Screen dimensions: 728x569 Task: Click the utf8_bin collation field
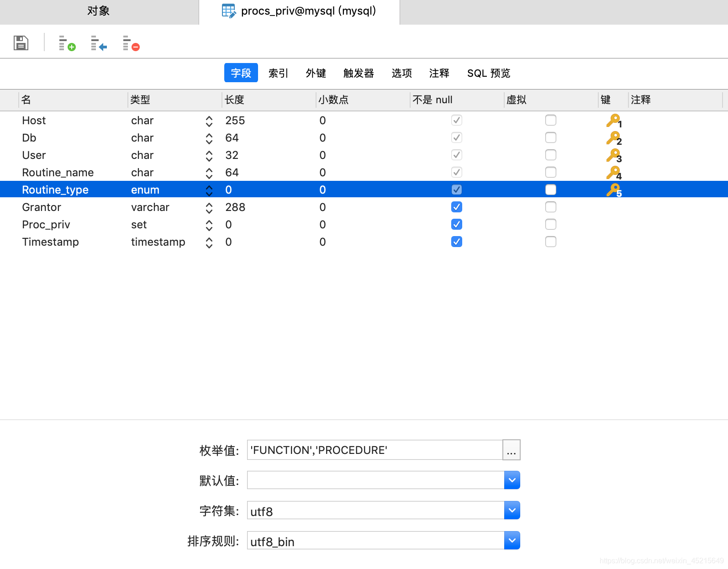pyautogui.click(x=376, y=541)
